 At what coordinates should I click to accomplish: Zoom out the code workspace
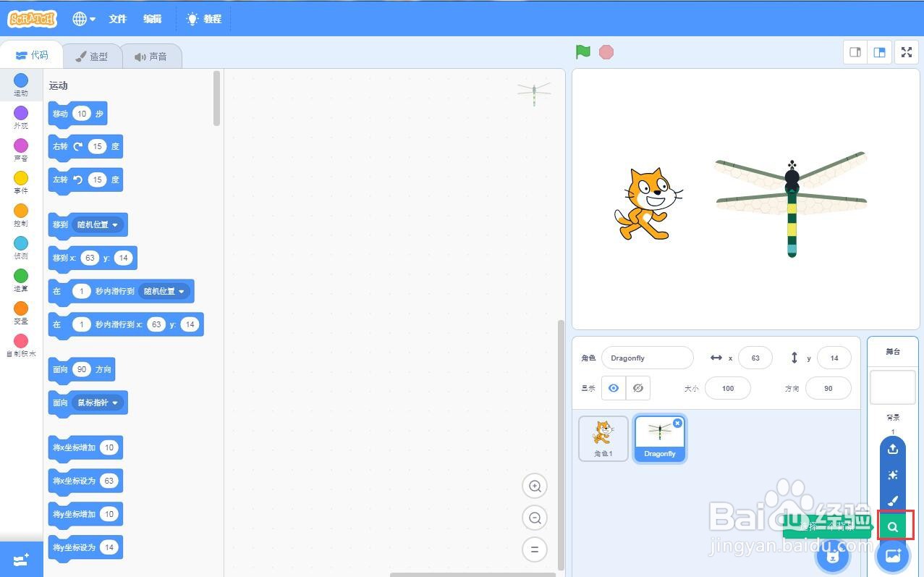point(535,518)
